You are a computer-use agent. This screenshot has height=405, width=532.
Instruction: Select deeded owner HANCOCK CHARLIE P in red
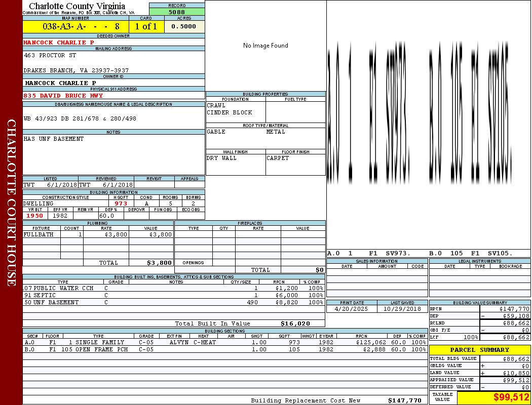[58, 43]
